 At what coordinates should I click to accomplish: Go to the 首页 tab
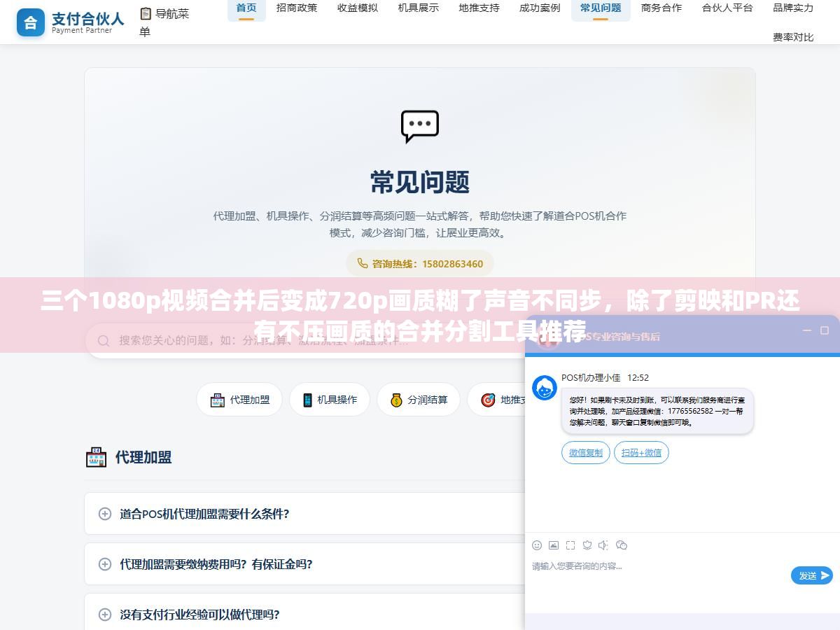(x=246, y=8)
